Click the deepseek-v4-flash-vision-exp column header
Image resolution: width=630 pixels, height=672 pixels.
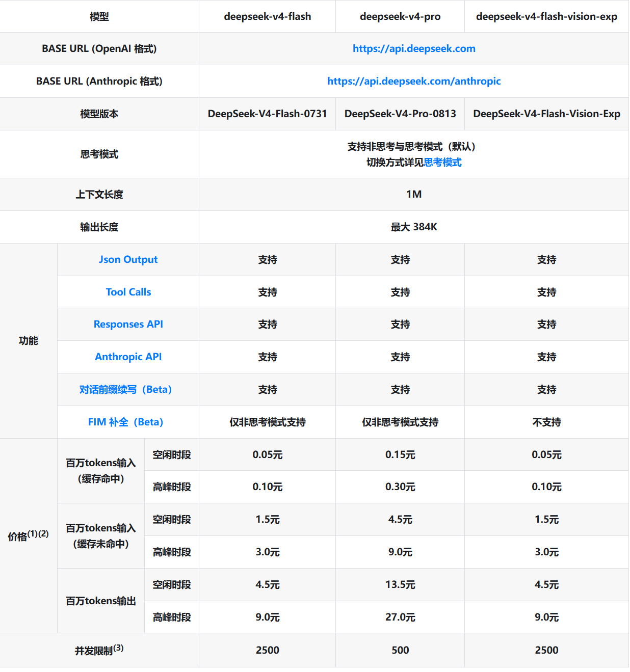coord(547,17)
